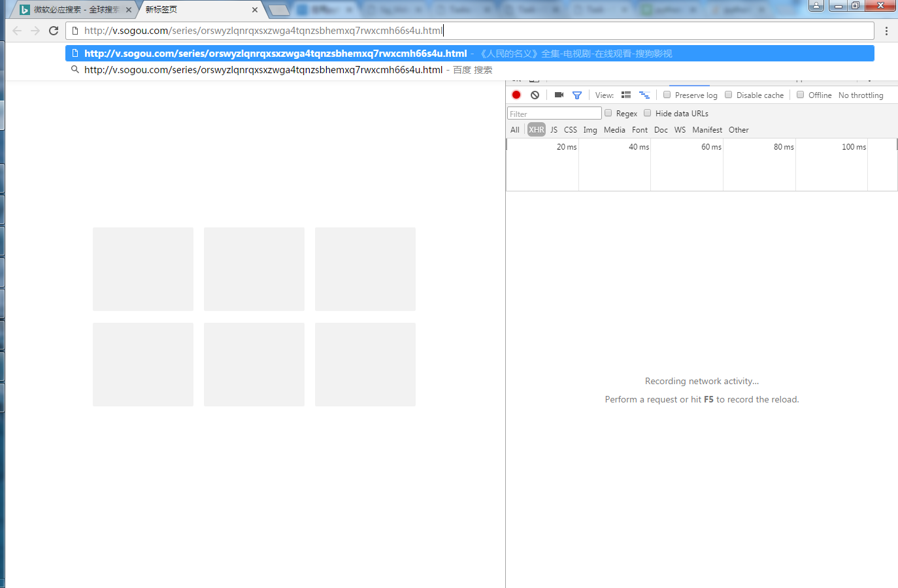
Task: Click inside the network Filter input field
Action: coord(554,112)
